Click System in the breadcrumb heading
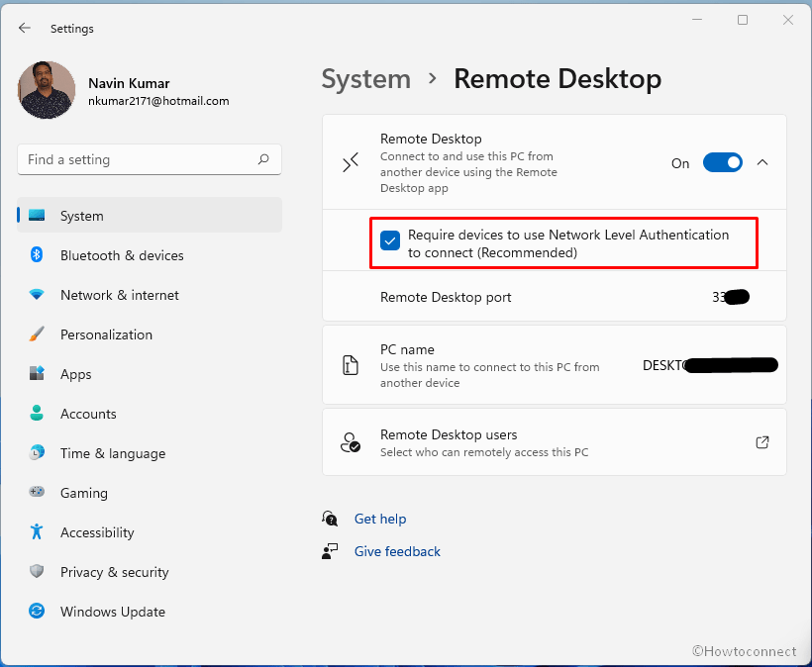Screen dimensions: 812x667 point(366,79)
